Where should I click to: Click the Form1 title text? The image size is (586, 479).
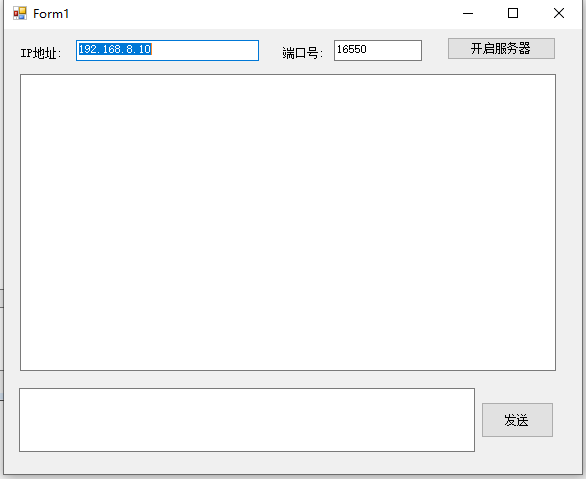click(x=51, y=14)
